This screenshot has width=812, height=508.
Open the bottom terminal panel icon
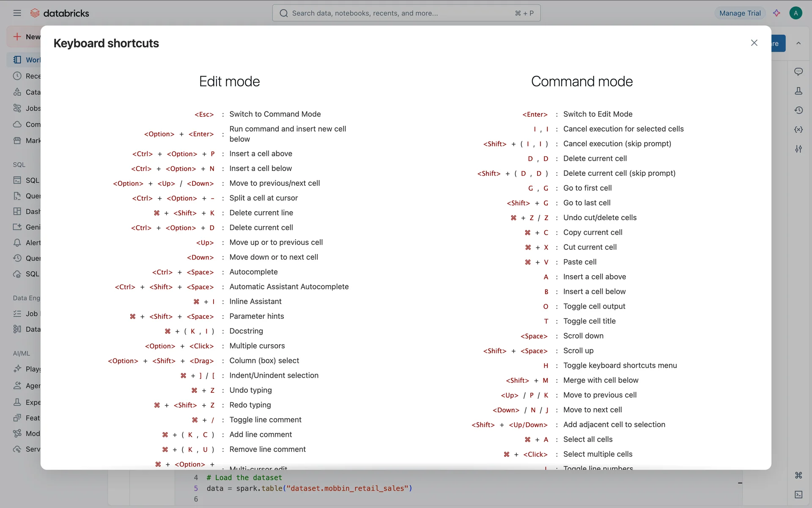click(798, 494)
